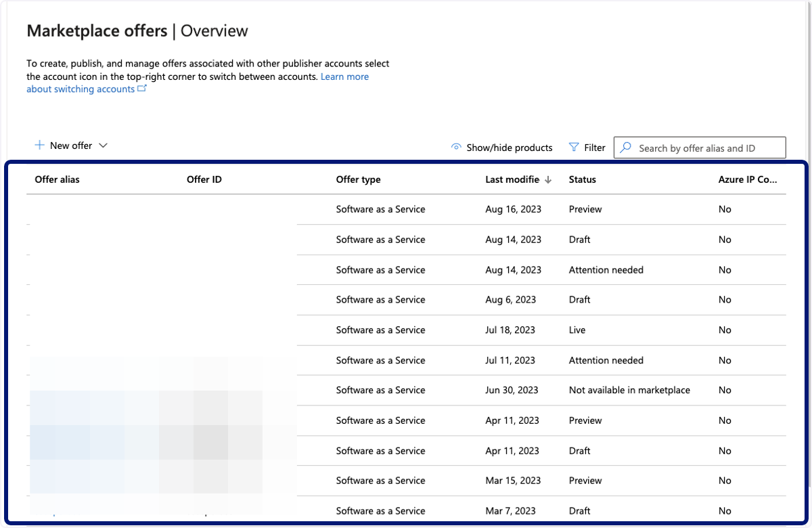812x528 pixels.
Task: Sort by Offer type column header
Action: click(x=358, y=179)
